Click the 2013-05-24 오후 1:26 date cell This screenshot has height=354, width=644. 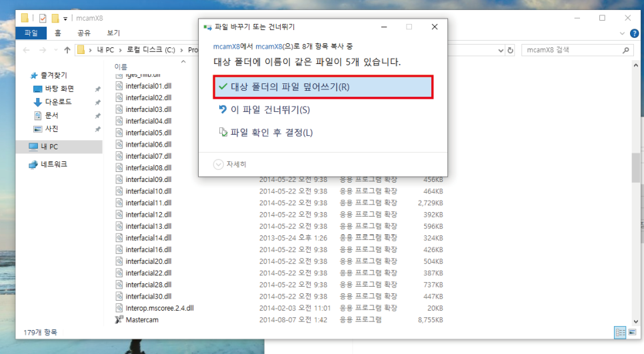coord(293,238)
